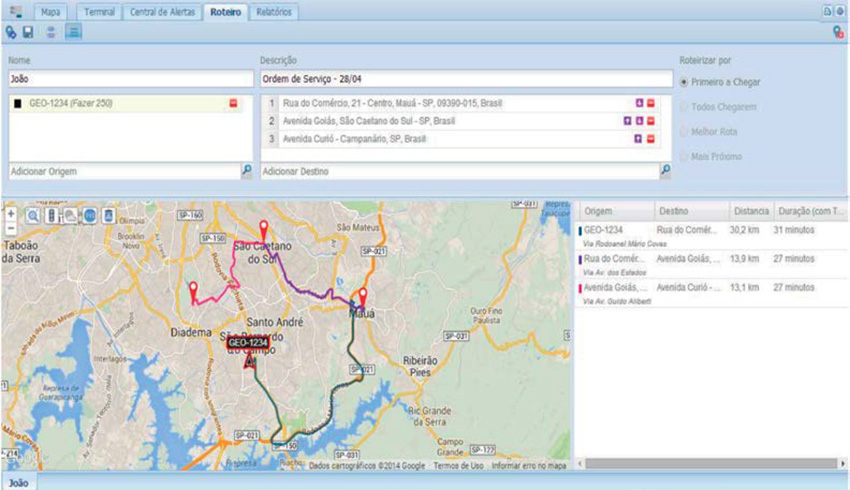The image size is (850, 490).
Task: Remove vehicle GEO-1234 with its red icon
Action: 234,103
